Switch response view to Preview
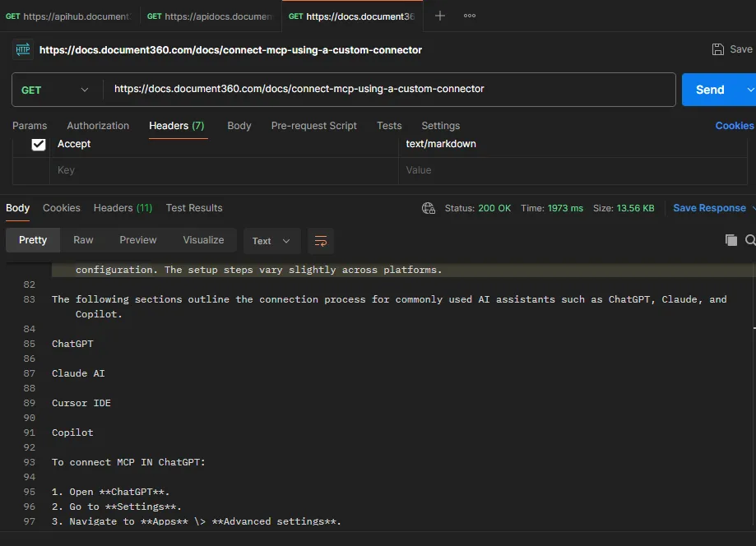Screen dimensions: 756x546 point(138,240)
